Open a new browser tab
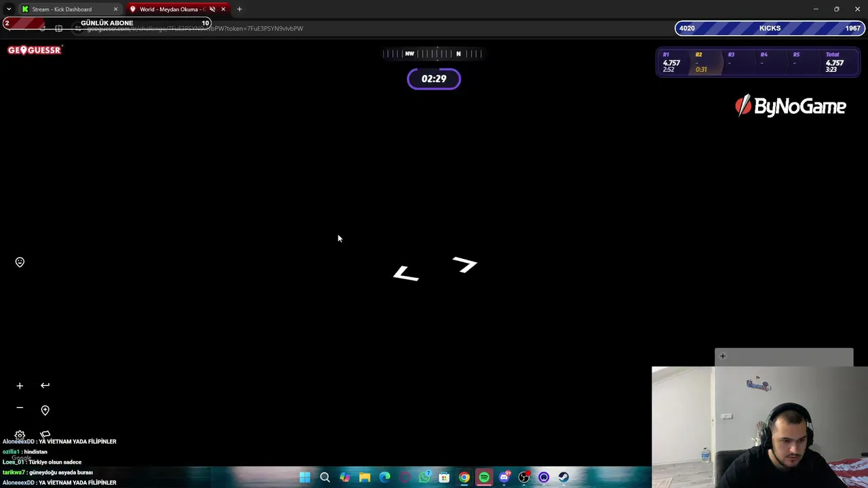Screen dimensions: 868x488 click(239, 9)
